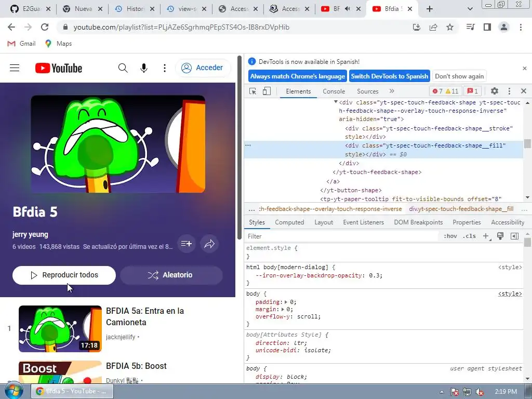The height and width of the screenshot is (399, 532).
Task: Close the DevTools panel
Action: pyautogui.click(x=524, y=91)
